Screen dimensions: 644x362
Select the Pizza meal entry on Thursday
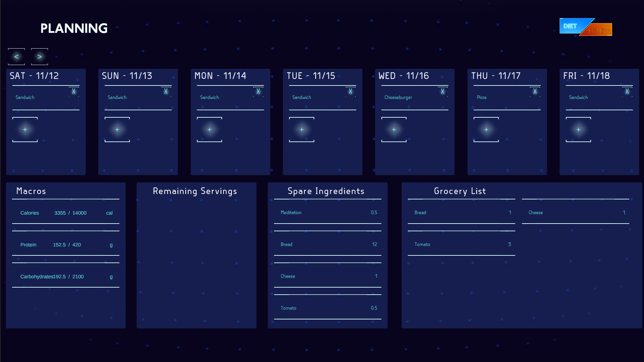click(482, 97)
